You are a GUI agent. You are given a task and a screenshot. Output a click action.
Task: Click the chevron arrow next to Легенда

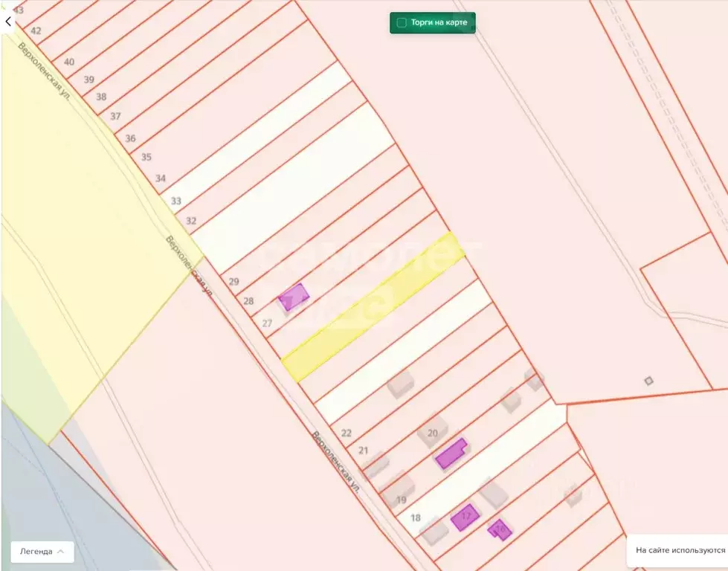[x=61, y=552]
